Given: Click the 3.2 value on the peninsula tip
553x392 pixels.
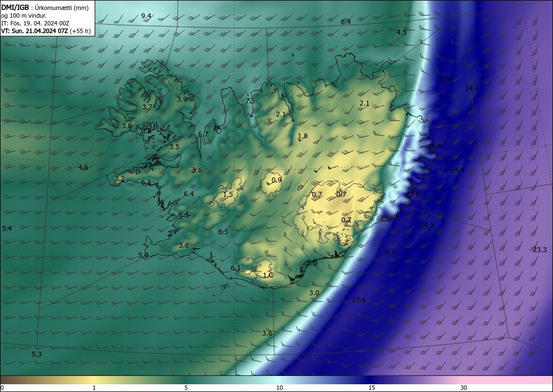Looking at the screenshot, I should [119, 179].
